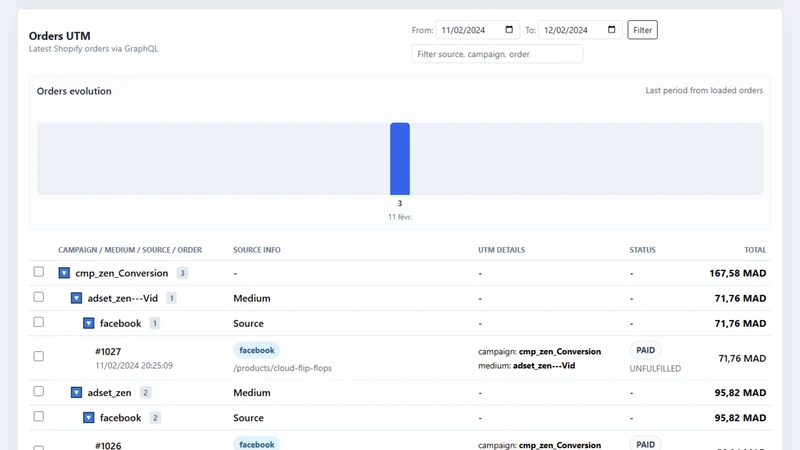The height and width of the screenshot is (450, 800).
Task: Click the CAMPAIGN / MEDIUM / SOURCE / ORDER header
Action: click(130, 250)
